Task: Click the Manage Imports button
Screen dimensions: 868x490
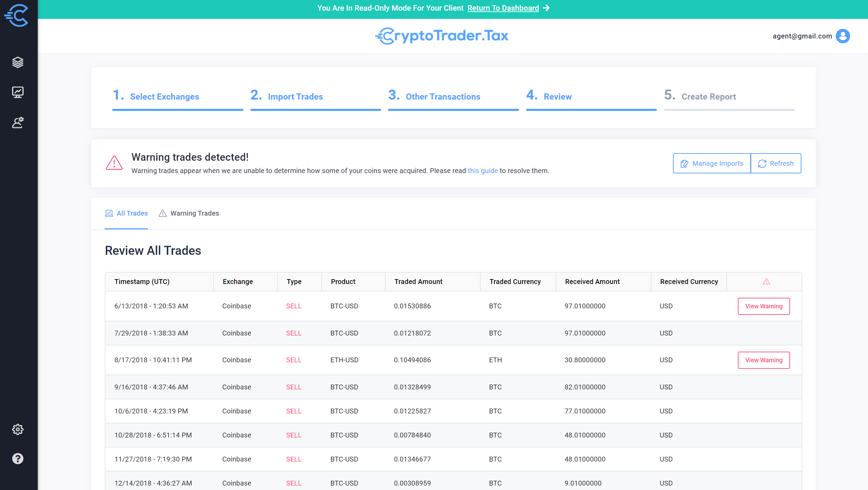Action: [x=712, y=163]
